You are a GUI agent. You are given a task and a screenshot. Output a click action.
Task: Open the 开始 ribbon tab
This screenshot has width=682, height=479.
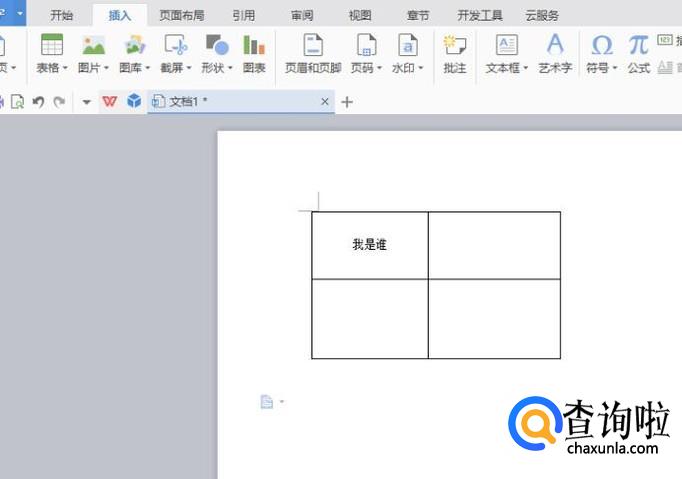coord(61,16)
